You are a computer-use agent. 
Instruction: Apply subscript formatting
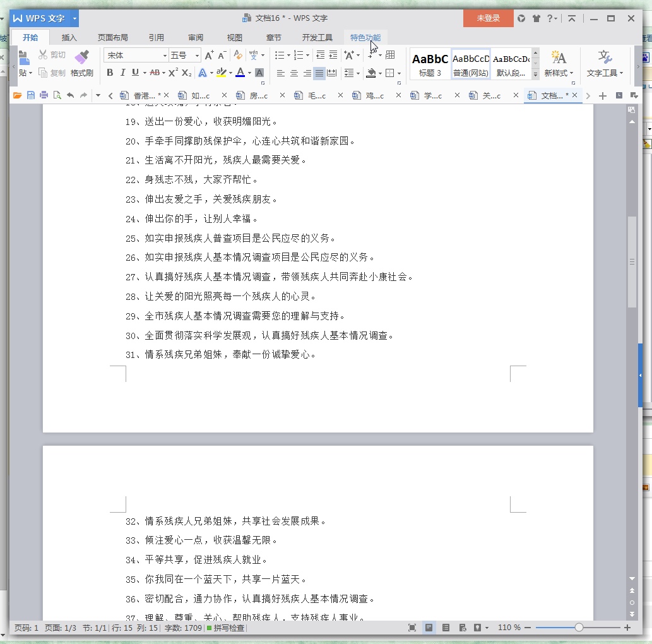pos(187,73)
